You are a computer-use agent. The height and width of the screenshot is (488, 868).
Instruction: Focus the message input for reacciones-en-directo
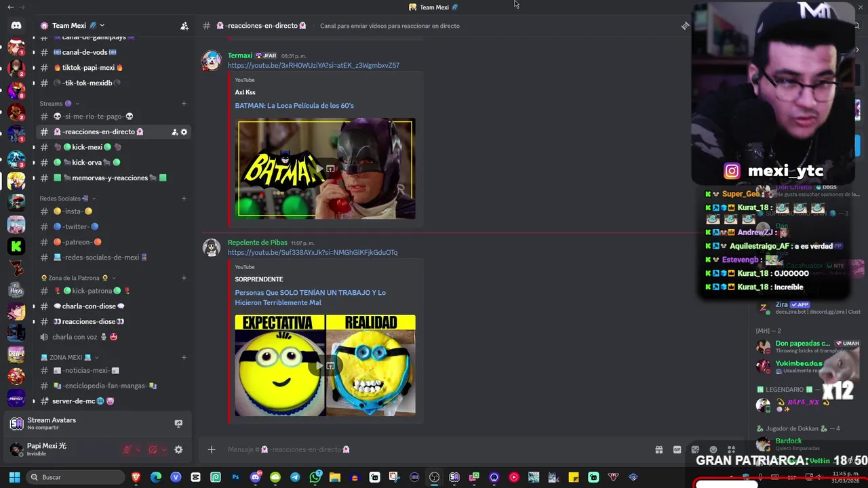[x=434, y=449]
